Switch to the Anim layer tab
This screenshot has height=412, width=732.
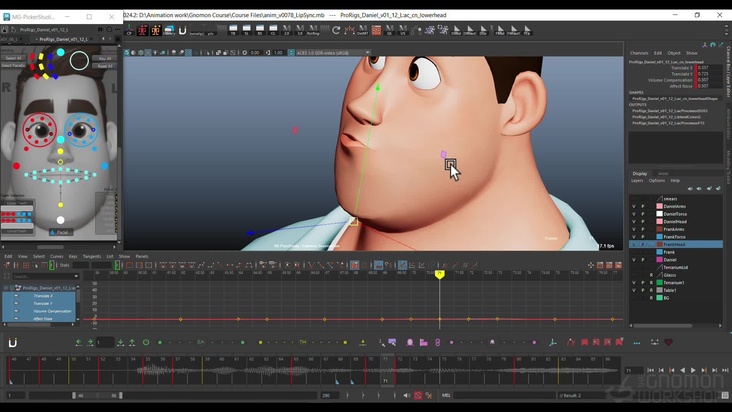click(x=663, y=174)
